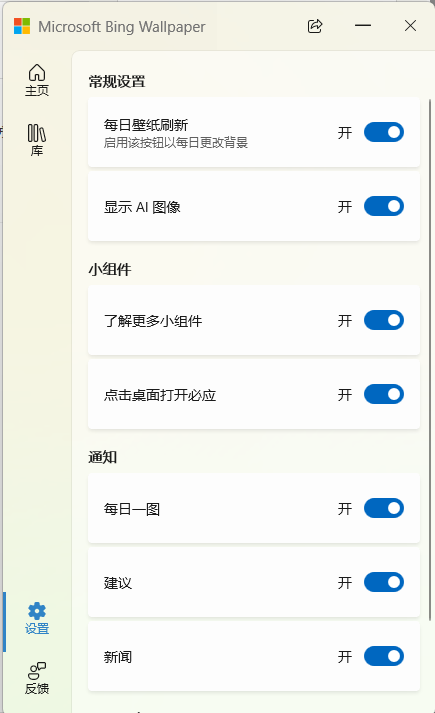Close the Bing Wallpaper window
The height and width of the screenshot is (713, 435).
pyautogui.click(x=410, y=26)
